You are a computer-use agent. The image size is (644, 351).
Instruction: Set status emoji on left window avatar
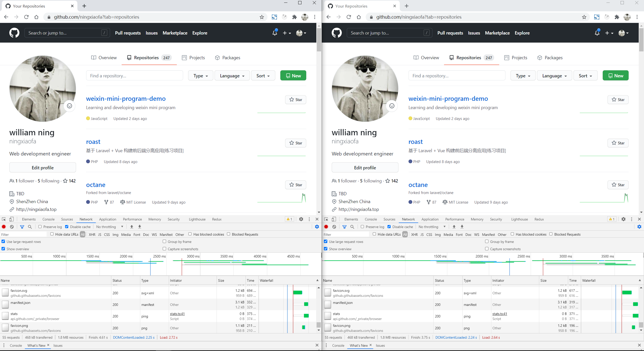pyautogui.click(x=70, y=106)
